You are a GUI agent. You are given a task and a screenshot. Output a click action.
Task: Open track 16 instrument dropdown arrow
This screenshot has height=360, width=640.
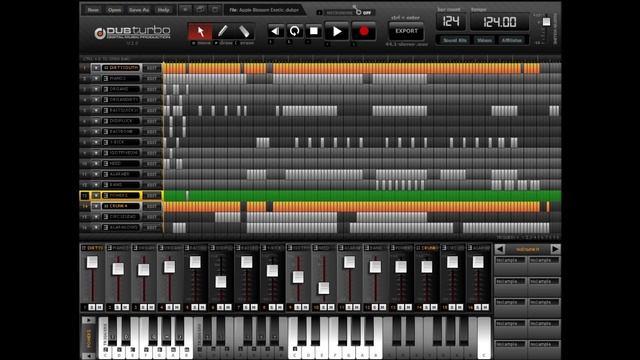pyautogui.click(x=96, y=227)
